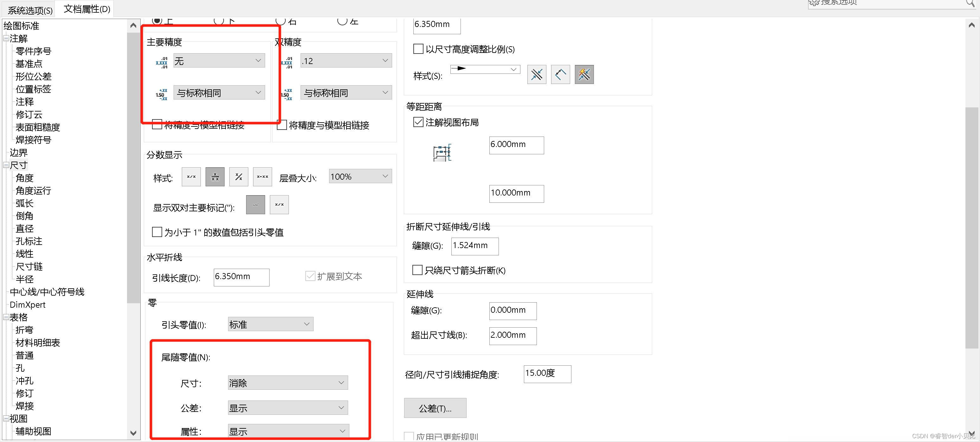Open 尾随零值 尺寸 dropdown showing 消除
The image size is (980, 442).
(288, 383)
